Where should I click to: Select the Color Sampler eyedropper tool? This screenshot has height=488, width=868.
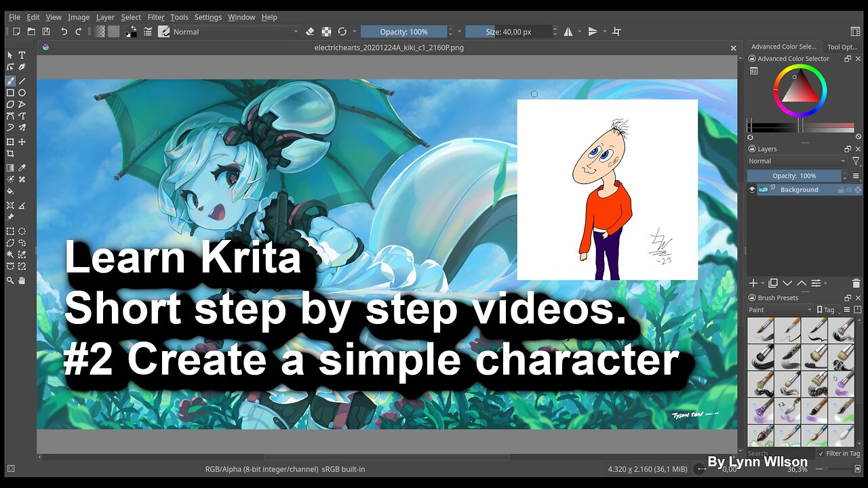click(x=22, y=167)
